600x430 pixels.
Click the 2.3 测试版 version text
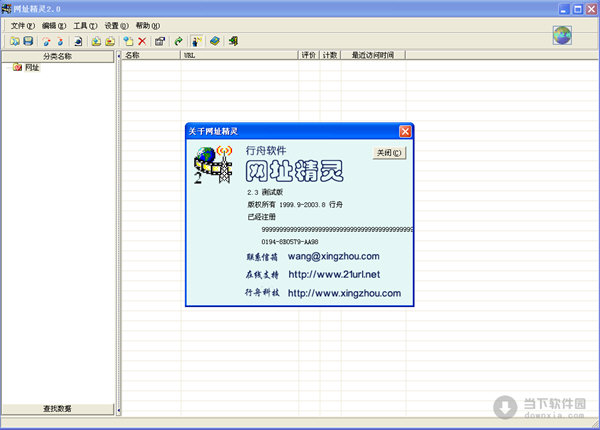coord(265,192)
